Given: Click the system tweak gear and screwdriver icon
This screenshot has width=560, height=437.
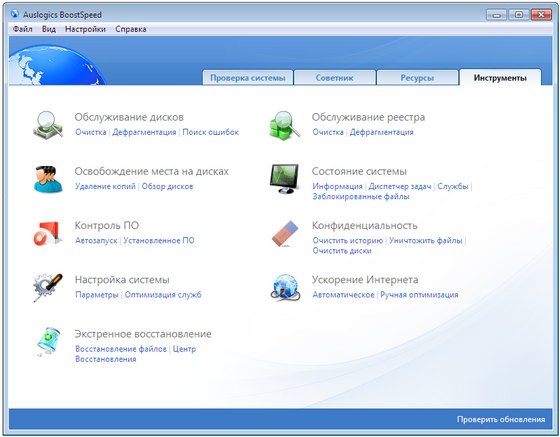Looking at the screenshot, I should (x=48, y=287).
